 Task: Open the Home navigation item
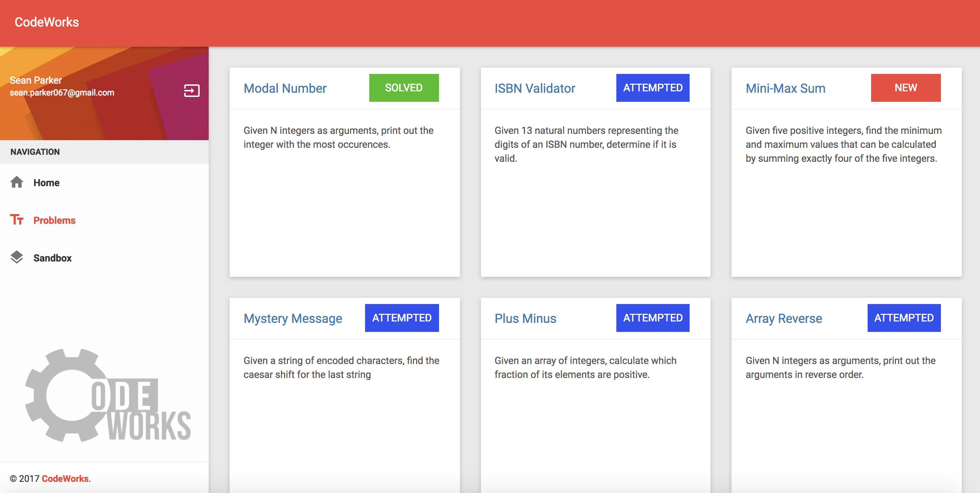46,183
